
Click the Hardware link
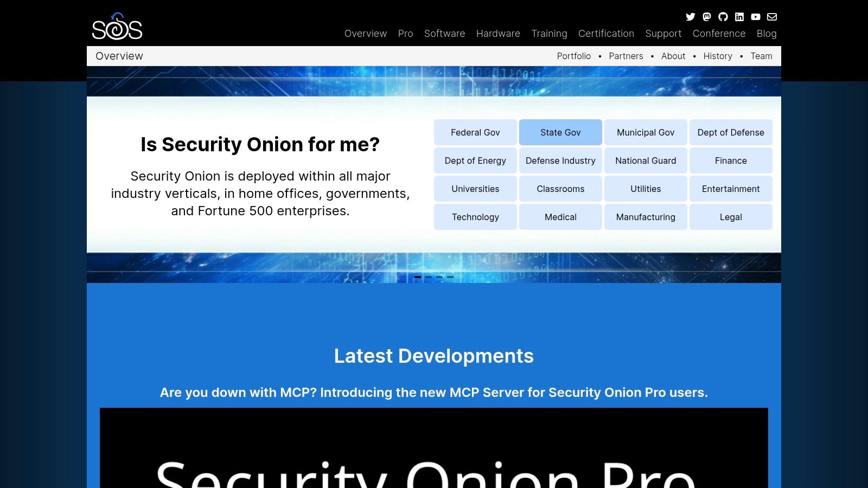point(498,34)
